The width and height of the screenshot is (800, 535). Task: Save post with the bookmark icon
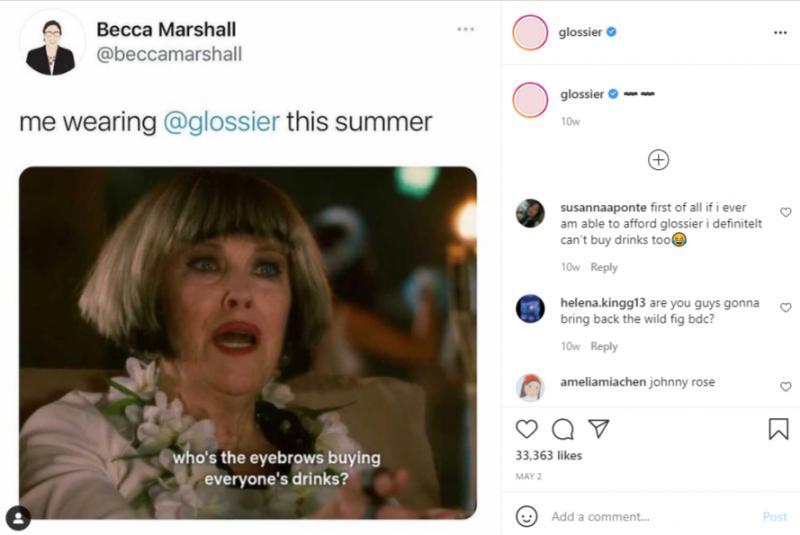pos(778,429)
